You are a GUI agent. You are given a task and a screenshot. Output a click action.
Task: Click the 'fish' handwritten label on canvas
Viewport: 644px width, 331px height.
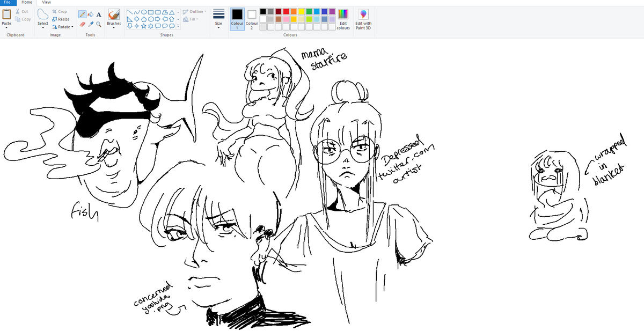[x=85, y=213]
